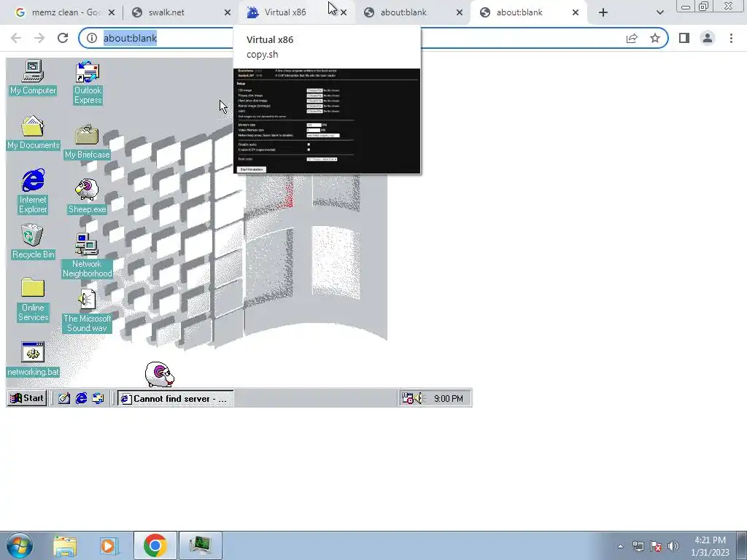Click the Task Scheduler tray icon
Image resolution: width=747 pixels, height=560 pixels.
click(x=407, y=399)
